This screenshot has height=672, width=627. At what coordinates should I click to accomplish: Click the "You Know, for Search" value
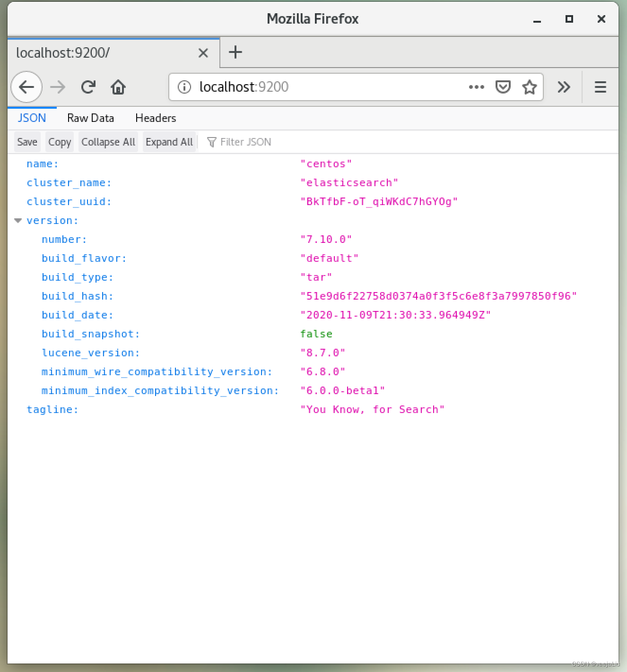coord(373,410)
